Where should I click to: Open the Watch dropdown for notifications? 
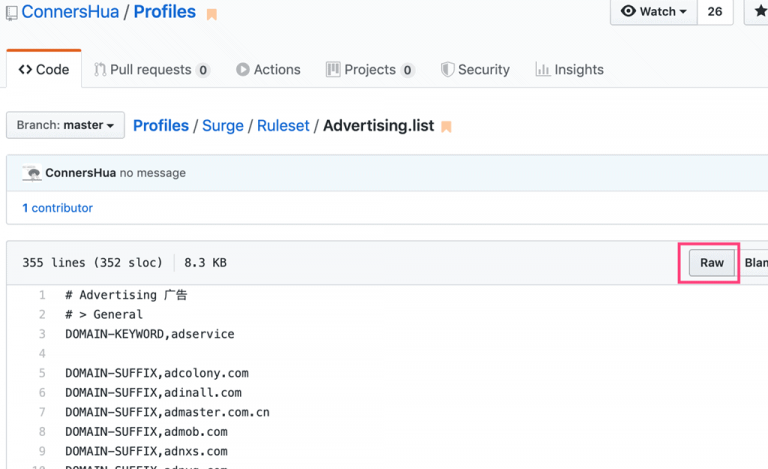pyautogui.click(x=653, y=11)
